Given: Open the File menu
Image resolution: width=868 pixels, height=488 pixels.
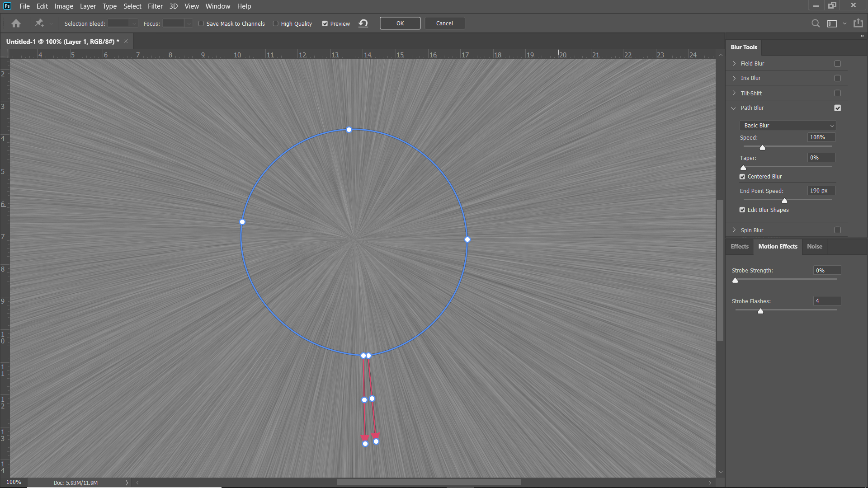Looking at the screenshot, I should pyautogui.click(x=24, y=6).
